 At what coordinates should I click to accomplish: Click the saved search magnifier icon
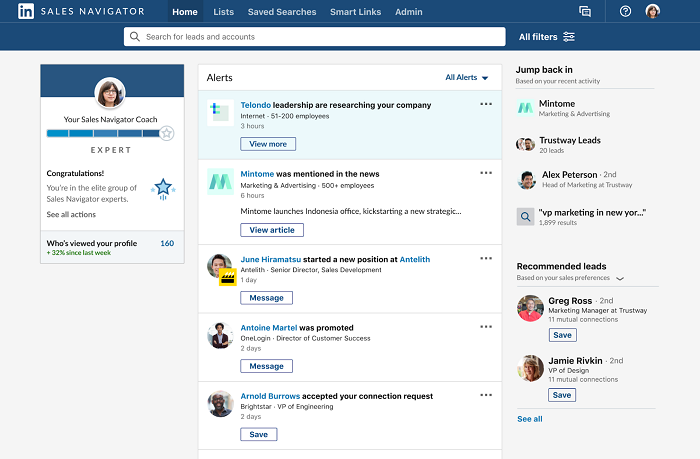click(526, 216)
